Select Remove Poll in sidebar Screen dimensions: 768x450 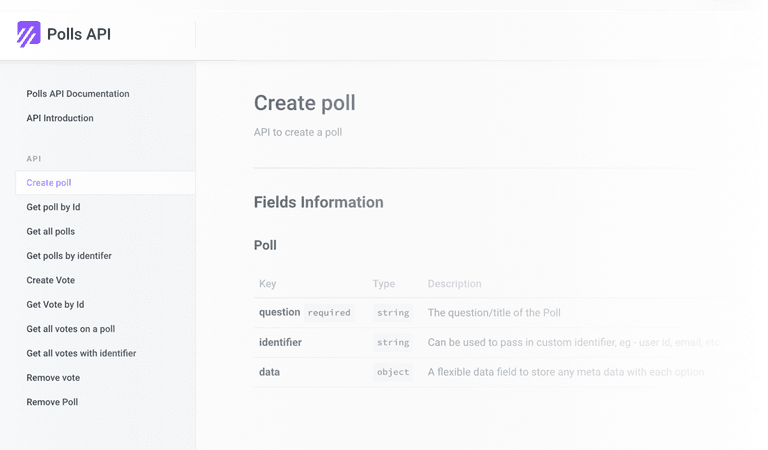pyautogui.click(x=52, y=402)
